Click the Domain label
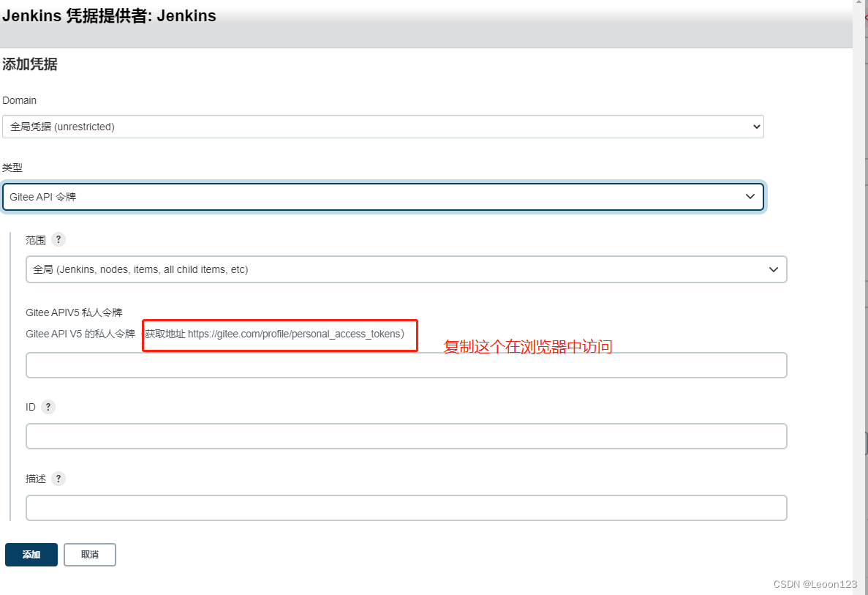The width and height of the screenshot is (868, 595). (x=19, y=100)
